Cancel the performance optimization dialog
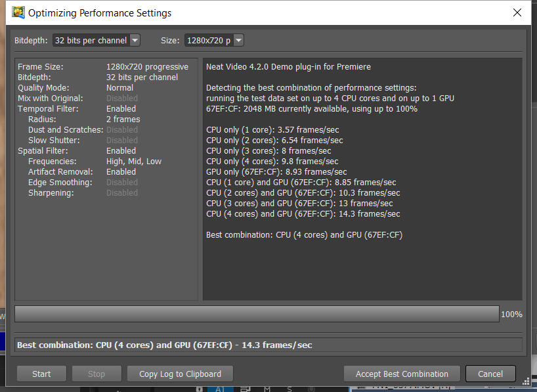Image resolution: width=537 pixels, height=392 pixels. (x=490, y=374)
